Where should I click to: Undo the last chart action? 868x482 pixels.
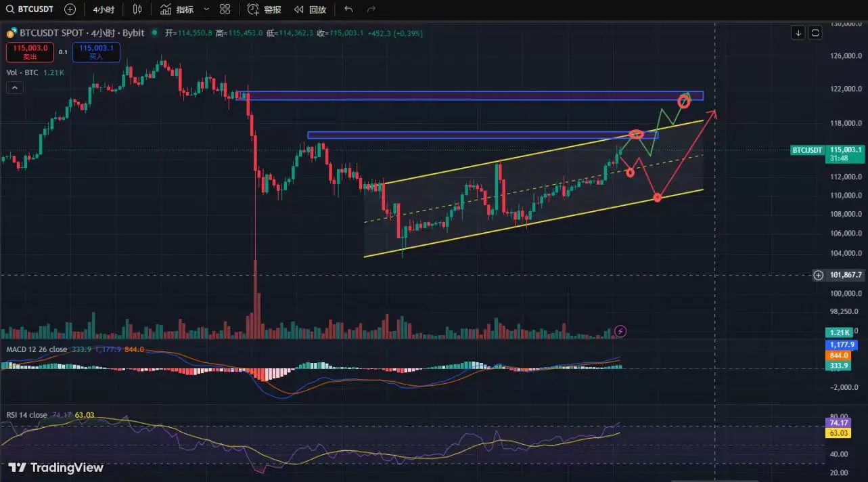(348, 9)
